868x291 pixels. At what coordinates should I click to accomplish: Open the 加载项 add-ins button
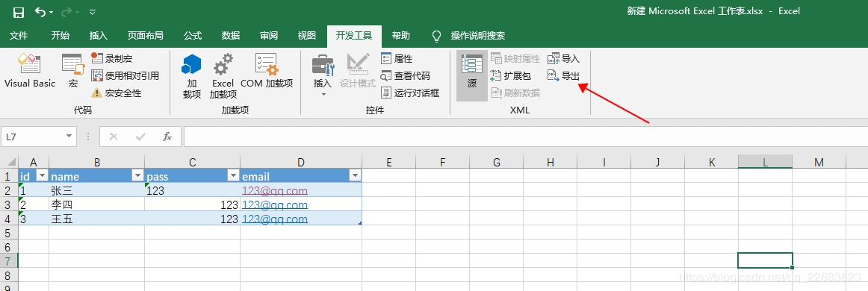click(191, 76)
